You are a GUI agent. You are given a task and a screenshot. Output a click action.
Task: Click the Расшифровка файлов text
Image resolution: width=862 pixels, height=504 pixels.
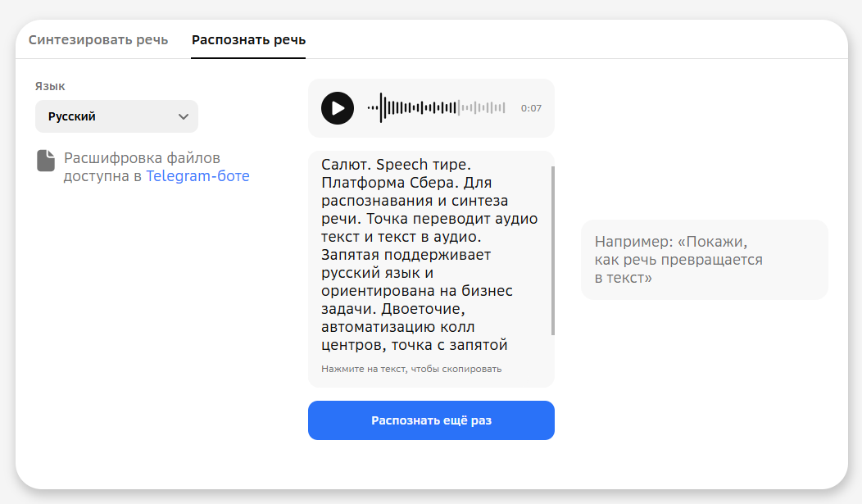click(x=142, y=157)
